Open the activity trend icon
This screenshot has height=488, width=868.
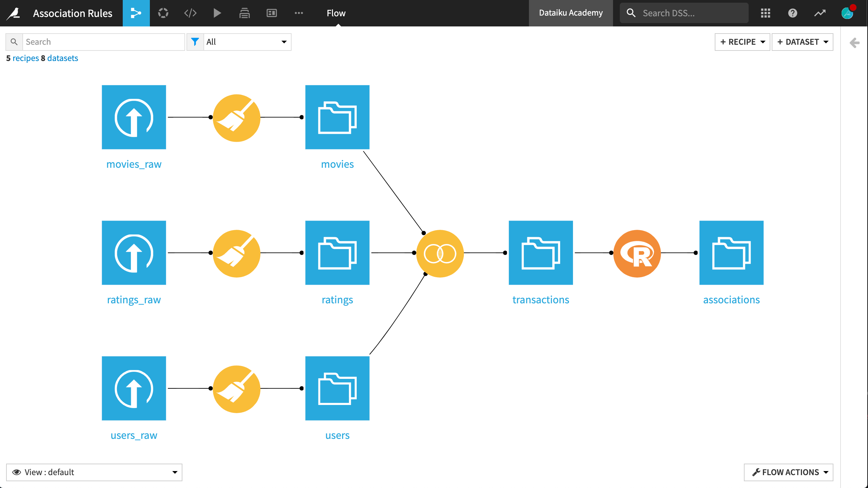[820, 13]
